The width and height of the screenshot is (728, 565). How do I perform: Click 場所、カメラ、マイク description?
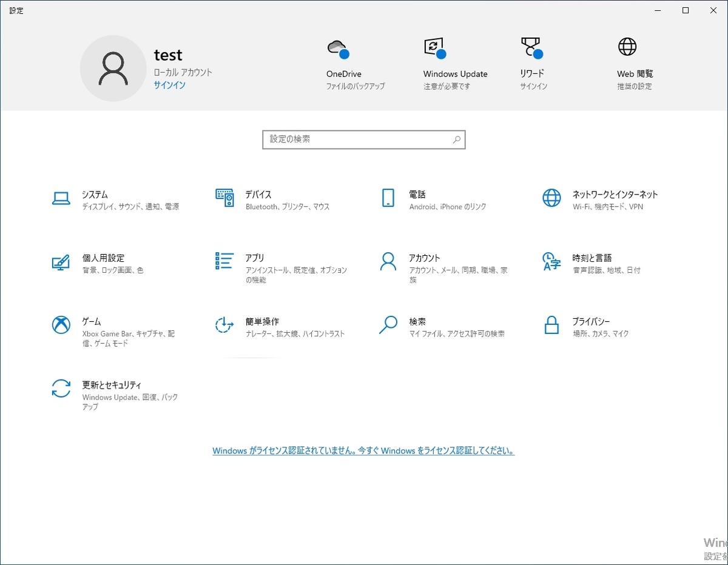click(x=601, y=334)
